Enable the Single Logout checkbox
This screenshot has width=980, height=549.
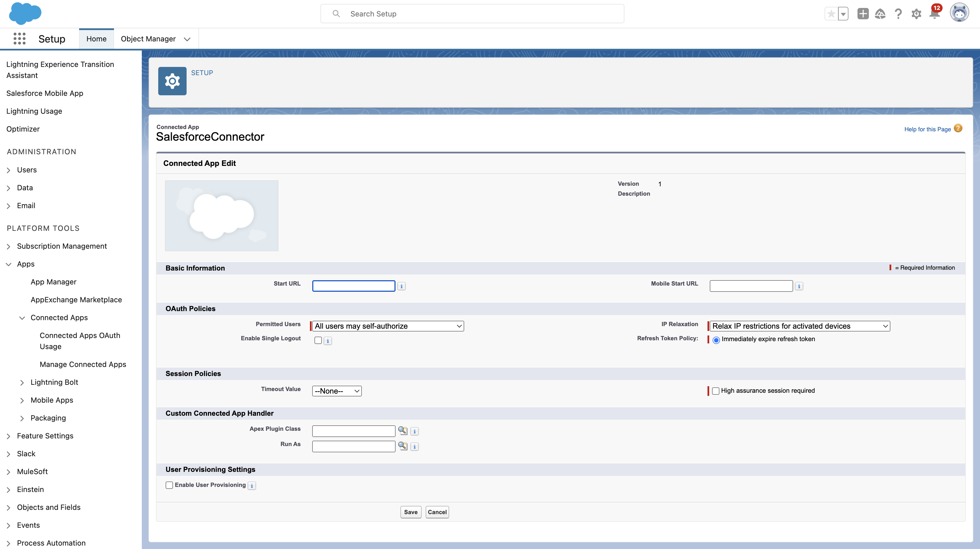(x=318, y=341)
